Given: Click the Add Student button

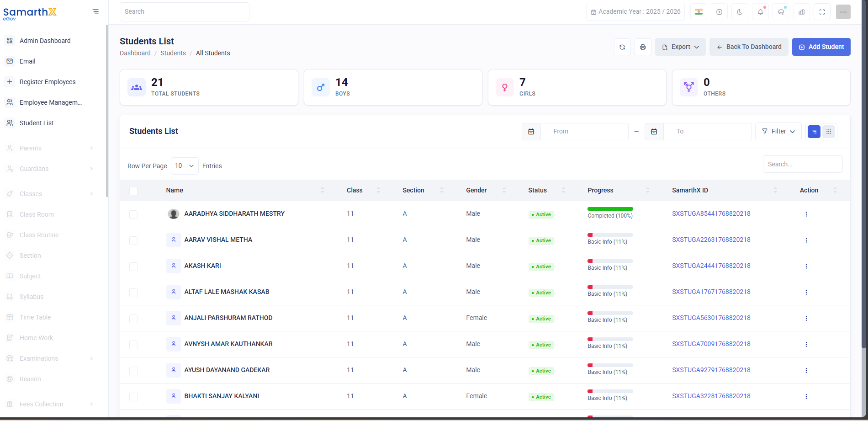Looking at the screenshot, I should click(x=821, y=47).
